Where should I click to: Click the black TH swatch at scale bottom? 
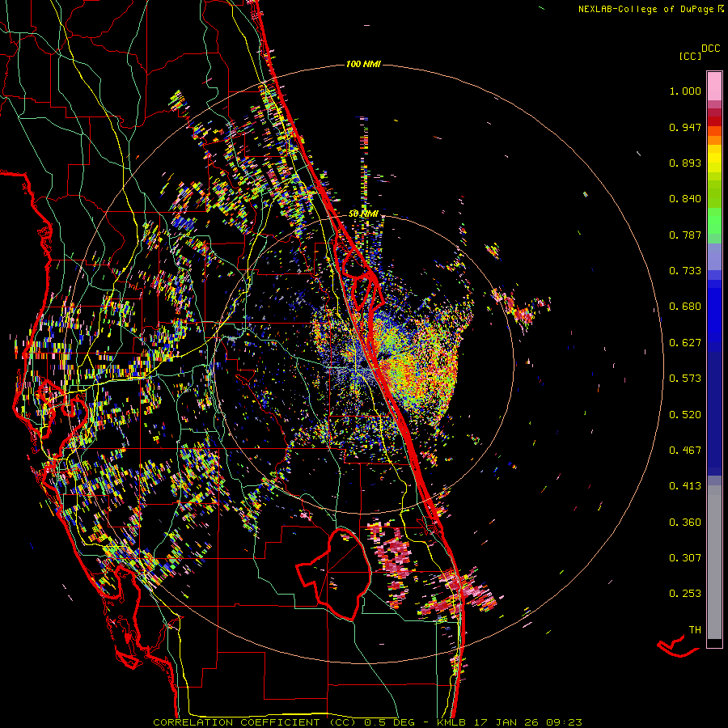(x=714, y=643)
